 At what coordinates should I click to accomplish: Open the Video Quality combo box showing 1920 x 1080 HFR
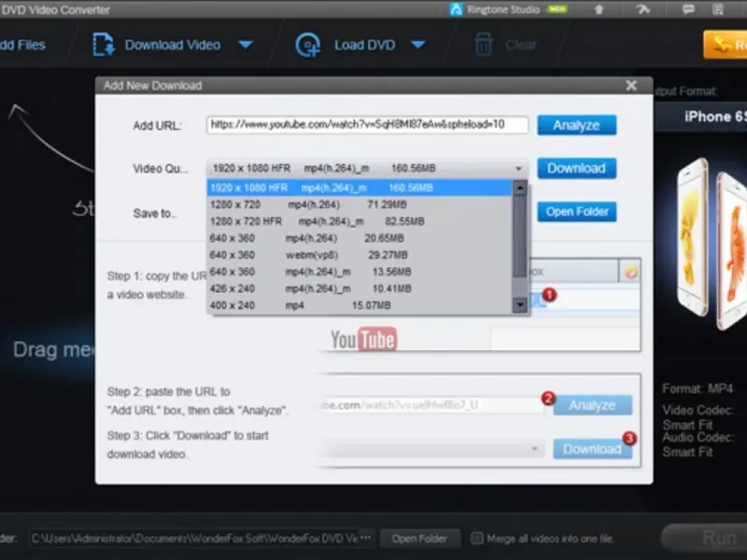point(367,169)
